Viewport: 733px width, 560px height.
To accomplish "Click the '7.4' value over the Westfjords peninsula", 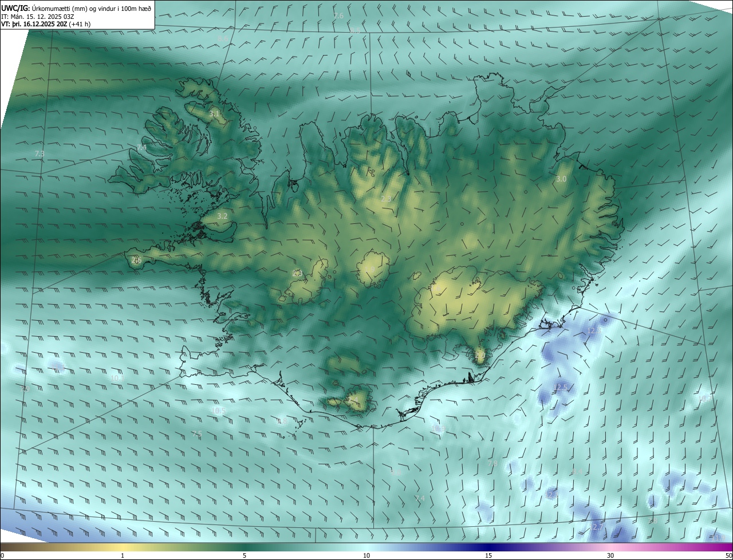I will (141, 148).
